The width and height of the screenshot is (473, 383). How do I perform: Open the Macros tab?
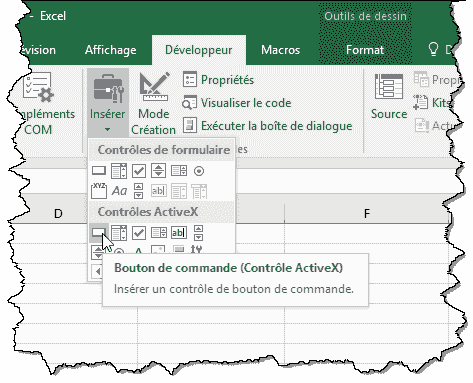280,50
